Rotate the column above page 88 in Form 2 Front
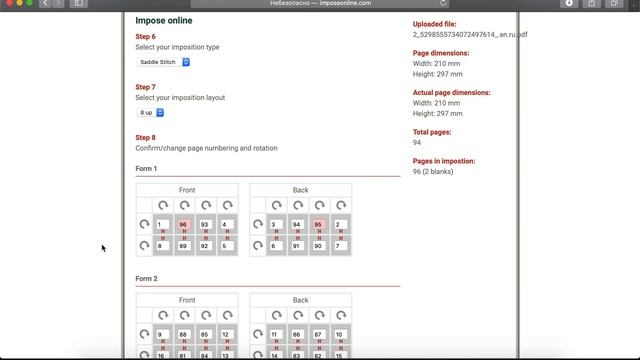The image size is (640, 360). click(184, 315)
